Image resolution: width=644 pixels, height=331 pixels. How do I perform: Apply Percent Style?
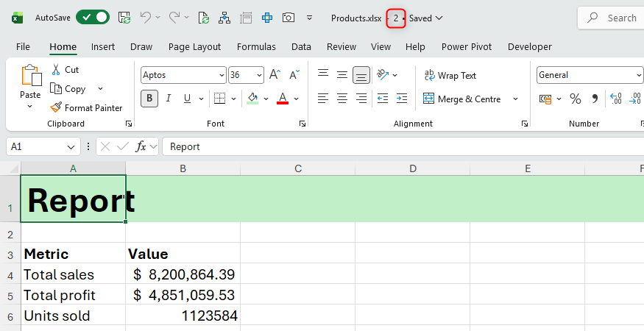click(x=576, y=99)
